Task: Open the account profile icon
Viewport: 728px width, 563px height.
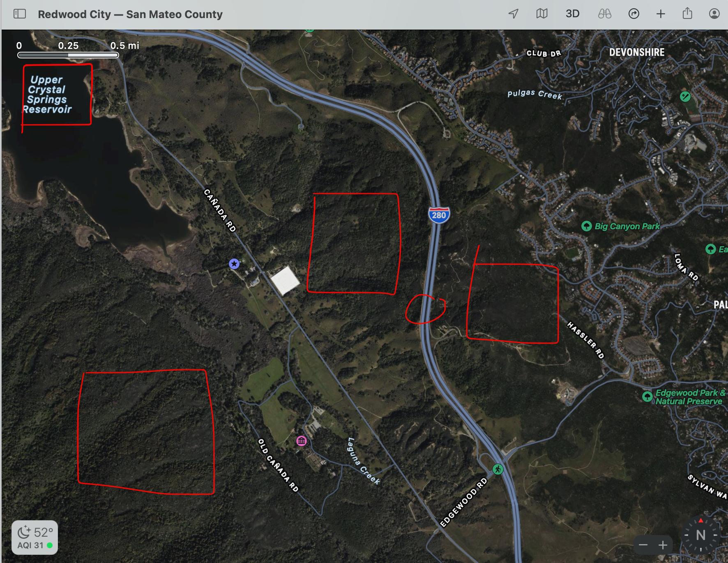Action: 714,14
